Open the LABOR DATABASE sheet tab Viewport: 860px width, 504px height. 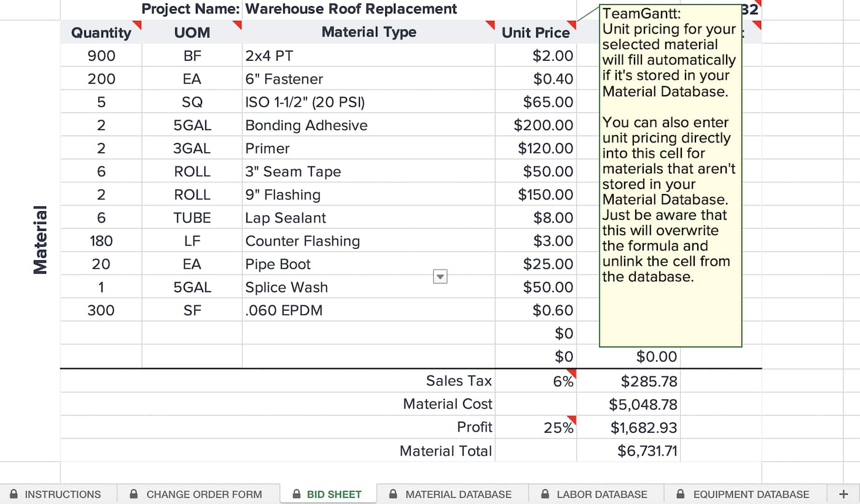click(601, 494)
